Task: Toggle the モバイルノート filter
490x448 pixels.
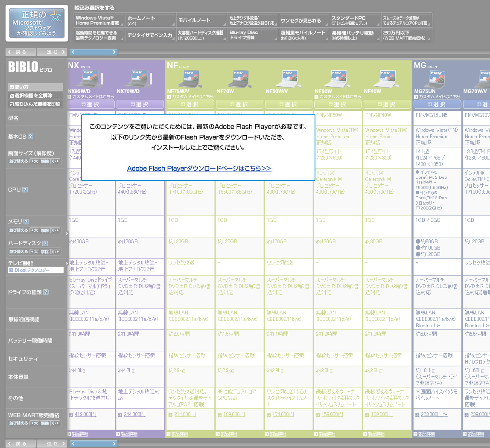Action: tap(201, 20)
